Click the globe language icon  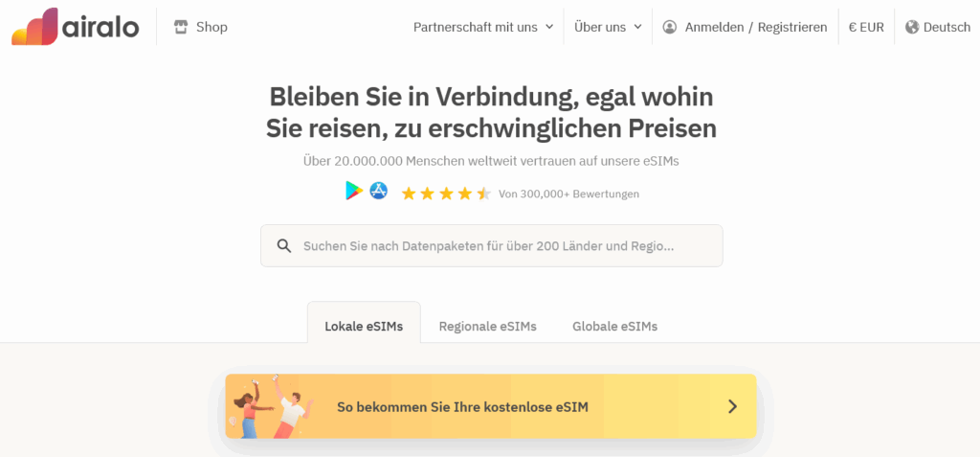(x=912, y=27)
